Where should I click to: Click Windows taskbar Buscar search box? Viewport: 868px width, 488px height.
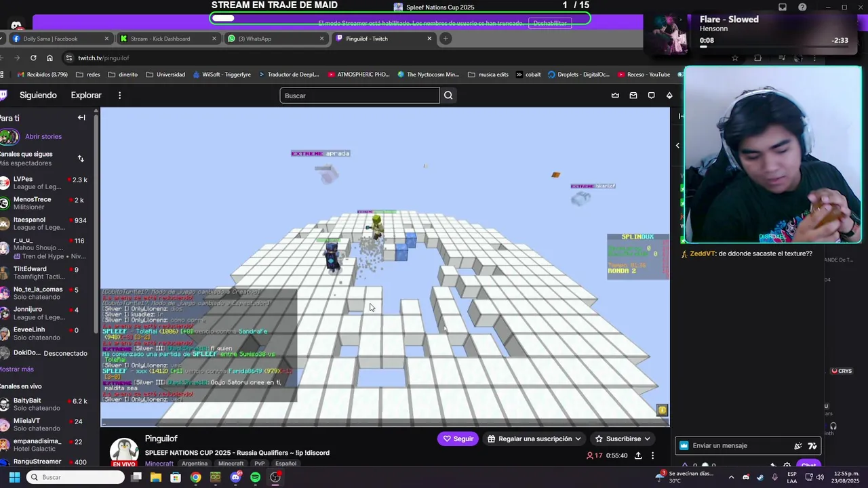click(x=76, y=477)
